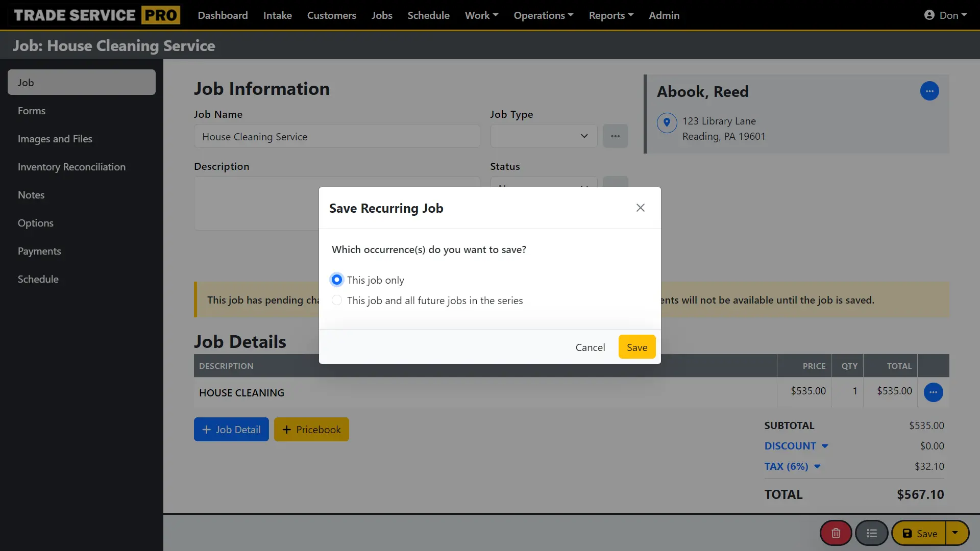
Task: Open the customer options ellipsis for Abook, Reed
Action: 929,91
